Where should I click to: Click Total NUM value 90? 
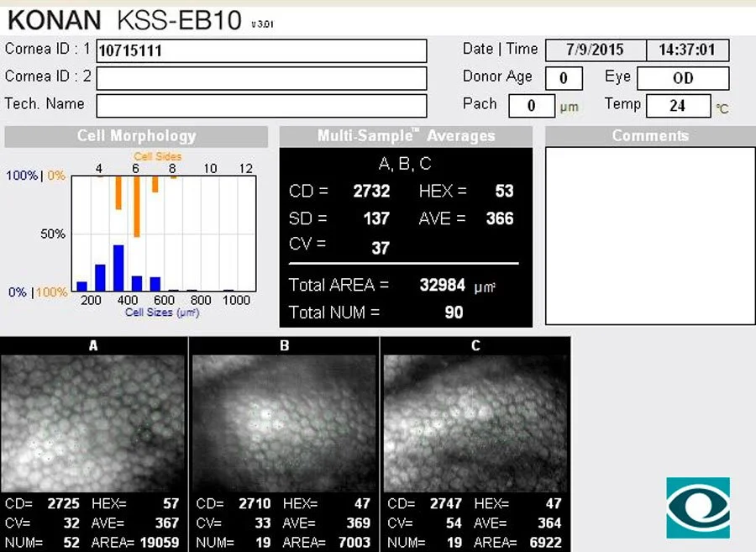coord(454,313)
